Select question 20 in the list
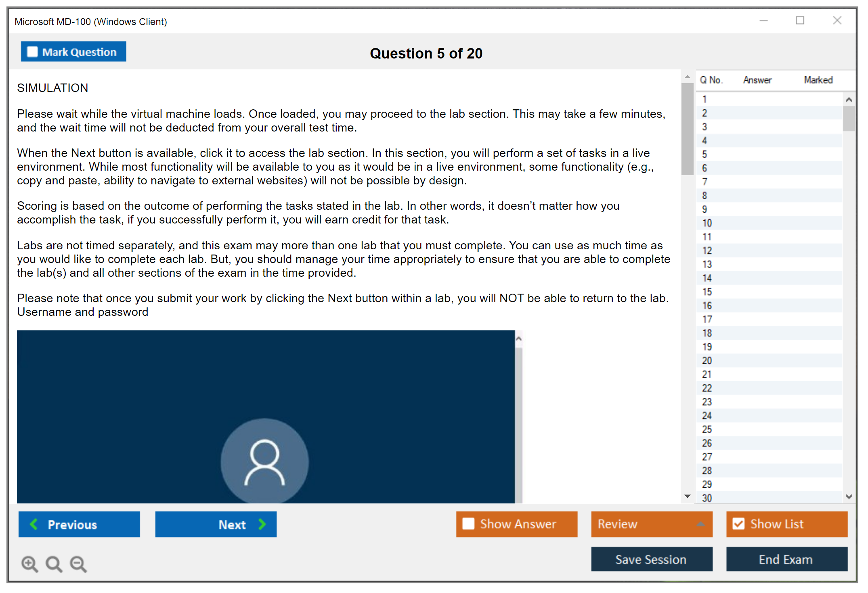Image resolution: width=868 pixels, height=593 pixels. coord(707,361)
